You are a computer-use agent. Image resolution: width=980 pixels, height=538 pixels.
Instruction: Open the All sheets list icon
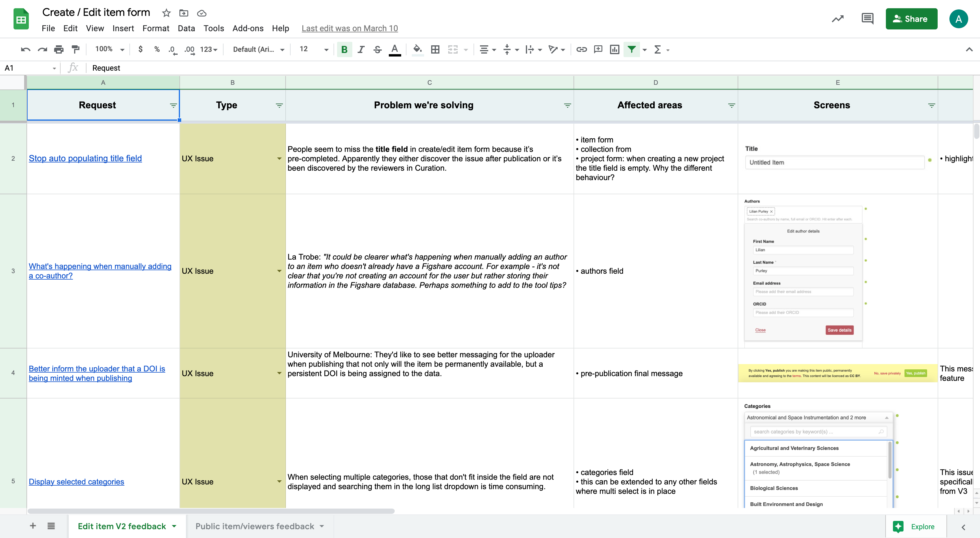pyautogui.click(x=51, y=526)
